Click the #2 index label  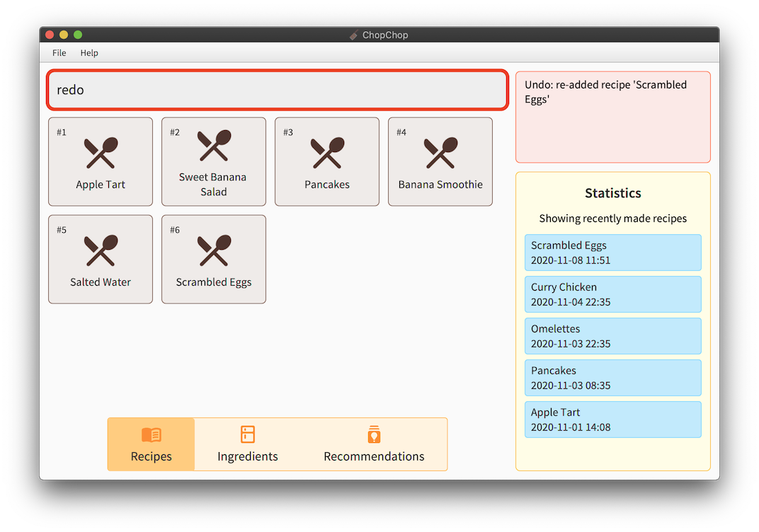coord(175,132)
